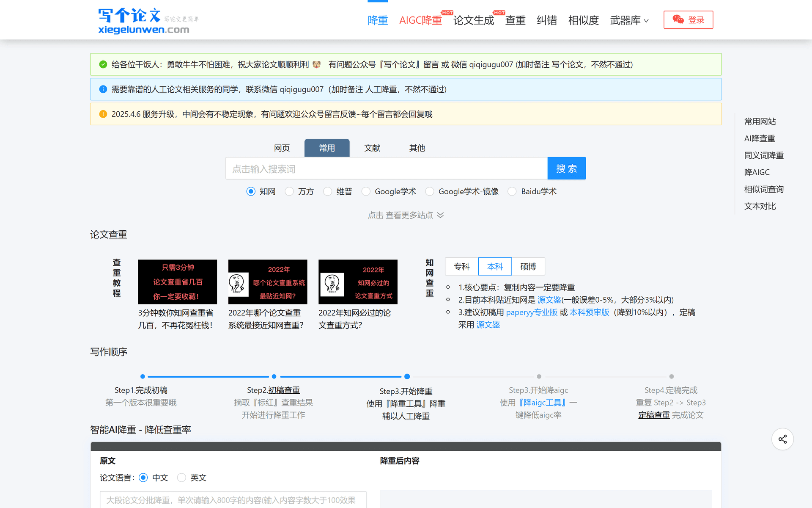This screenshot has width=812, height=508.
Task: Click the last 源文鉴 link after 采用
Action: tap(488, 325)
